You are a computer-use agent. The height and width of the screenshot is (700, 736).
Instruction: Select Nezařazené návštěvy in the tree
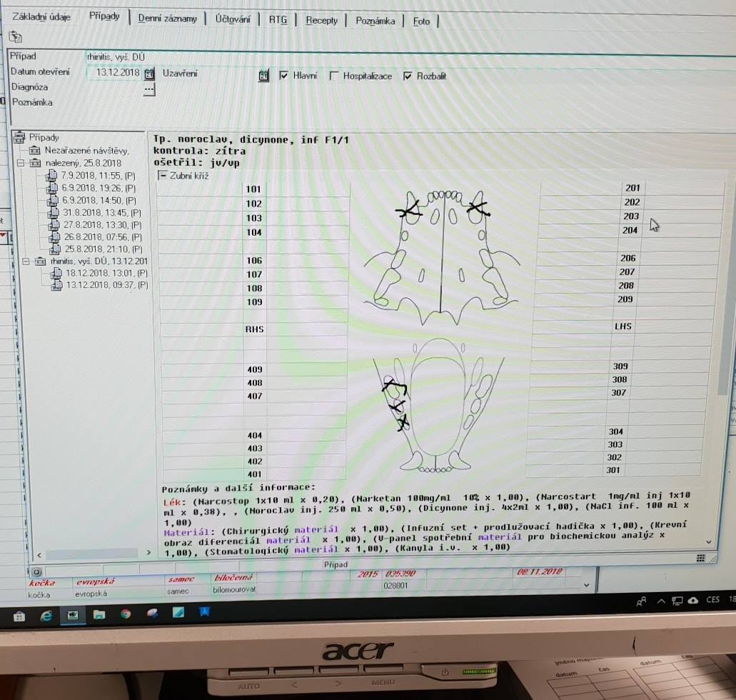coord(86,150)
